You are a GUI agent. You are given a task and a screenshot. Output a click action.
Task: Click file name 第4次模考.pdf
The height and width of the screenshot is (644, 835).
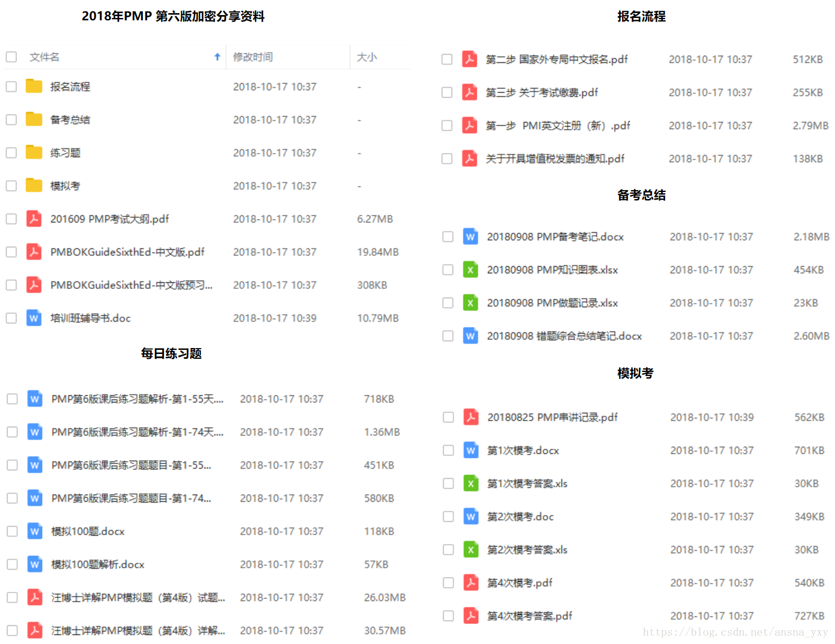pos(520,582)
